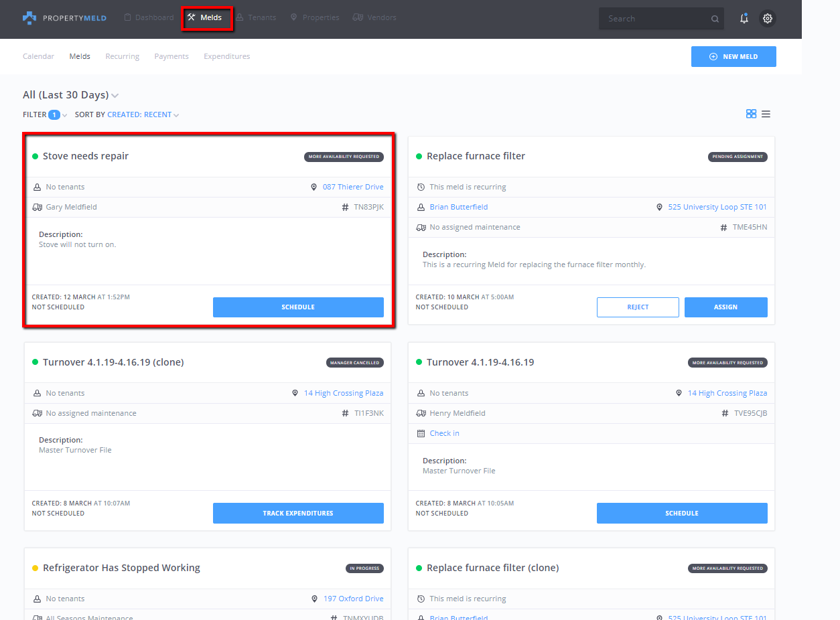The width and height of the screenshot is (840, 620).
Task: Click into the Search input field
Action: point(653,19)
